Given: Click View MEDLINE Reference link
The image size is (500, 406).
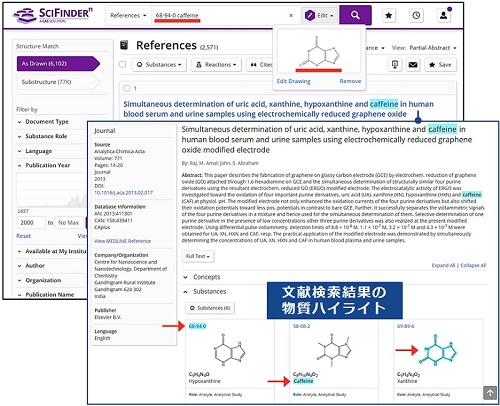Looking at the screenshot, I should tap(122, 241).
